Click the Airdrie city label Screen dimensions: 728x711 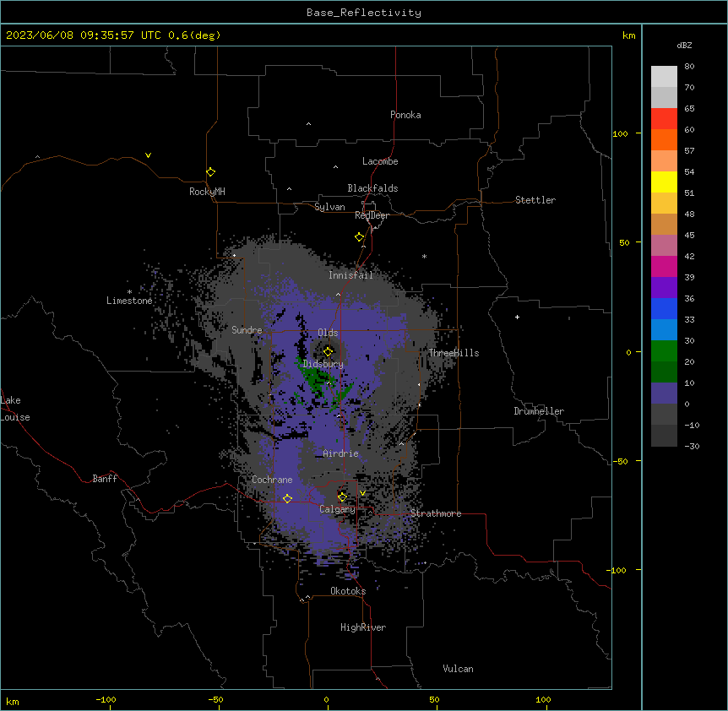click(341, 453)
